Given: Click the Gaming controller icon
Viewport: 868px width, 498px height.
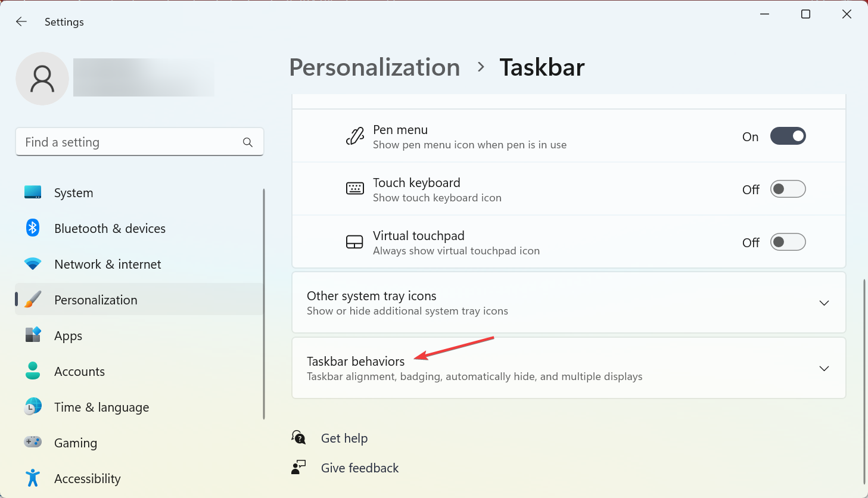Looking at the screenshot, I should (x=33, y=443).
